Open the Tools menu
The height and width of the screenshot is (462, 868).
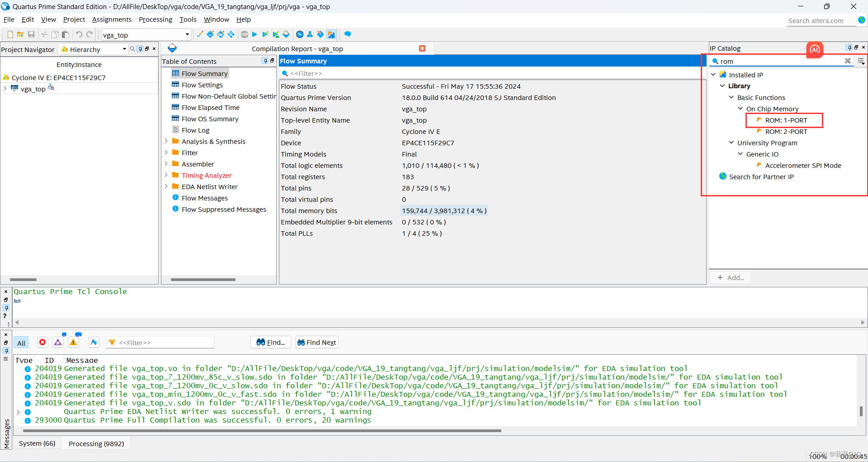(x=188, y=19)
